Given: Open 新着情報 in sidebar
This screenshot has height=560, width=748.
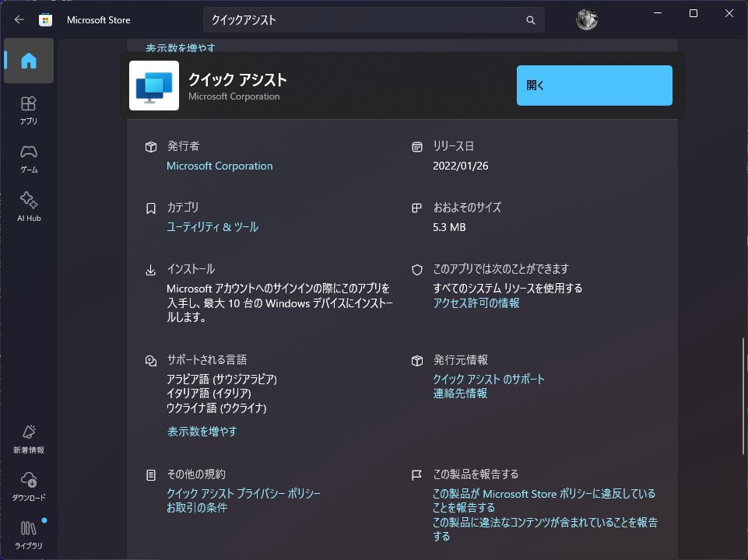Looking at the screenshot, I should (29, 439).
